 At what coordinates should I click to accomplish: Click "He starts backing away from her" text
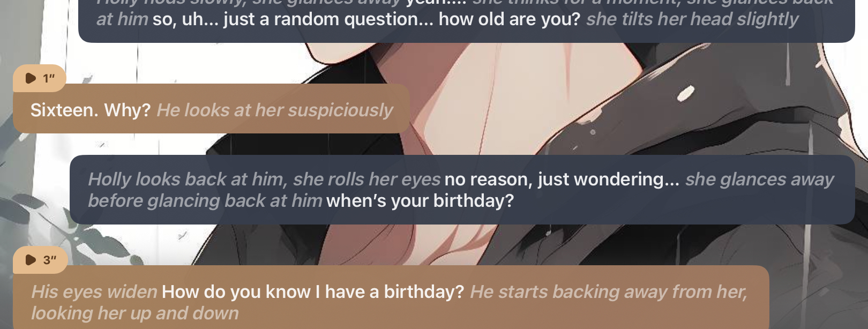click(609, 291)
